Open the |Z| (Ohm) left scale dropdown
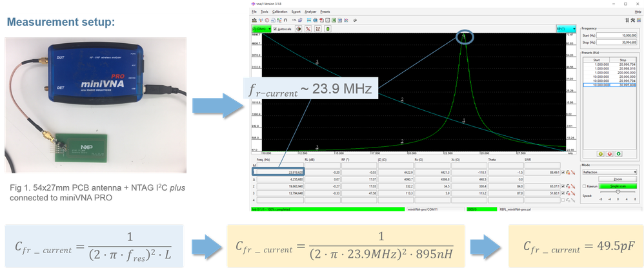This screenshot has width=644, height=268. tap(261, 29)
